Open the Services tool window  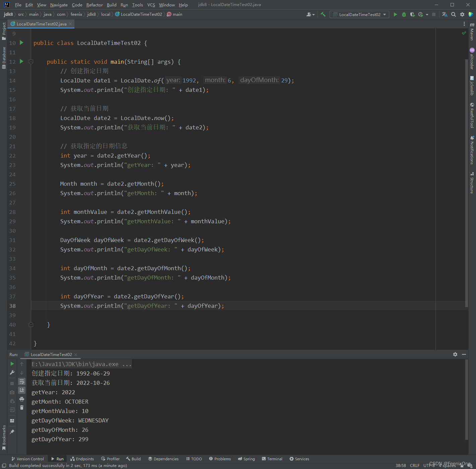click(299, 459)
